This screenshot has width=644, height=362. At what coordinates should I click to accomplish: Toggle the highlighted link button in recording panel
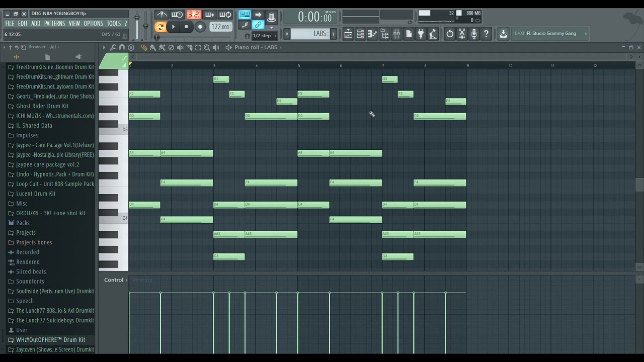[x=258, y=25]
